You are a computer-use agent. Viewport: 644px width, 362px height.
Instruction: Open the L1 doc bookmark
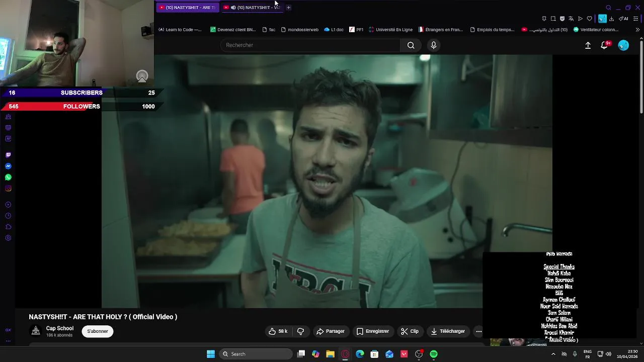334,30
